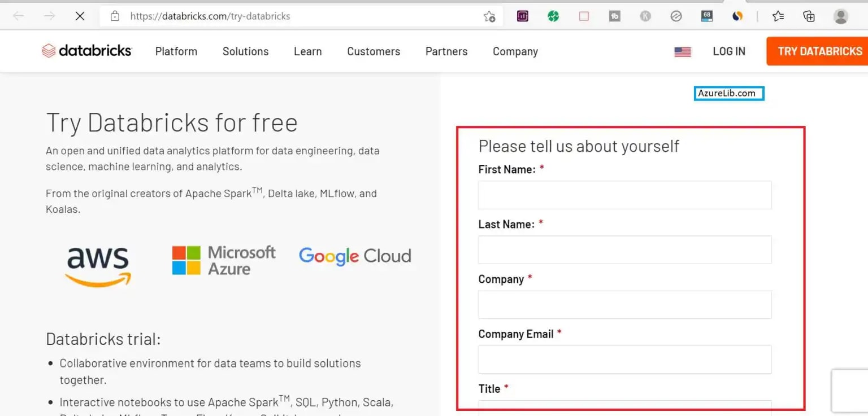Select the US flag language icon
The image size is (868, 416).
point(683,52)
